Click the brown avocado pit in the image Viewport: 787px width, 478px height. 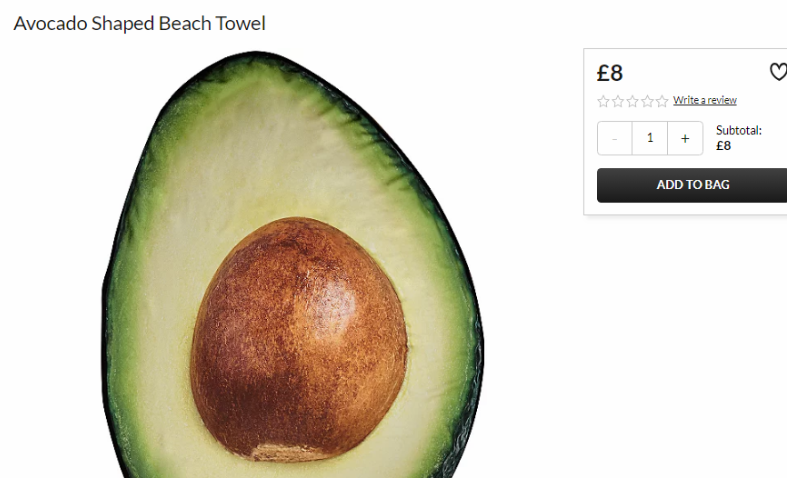tap(299, 339)
